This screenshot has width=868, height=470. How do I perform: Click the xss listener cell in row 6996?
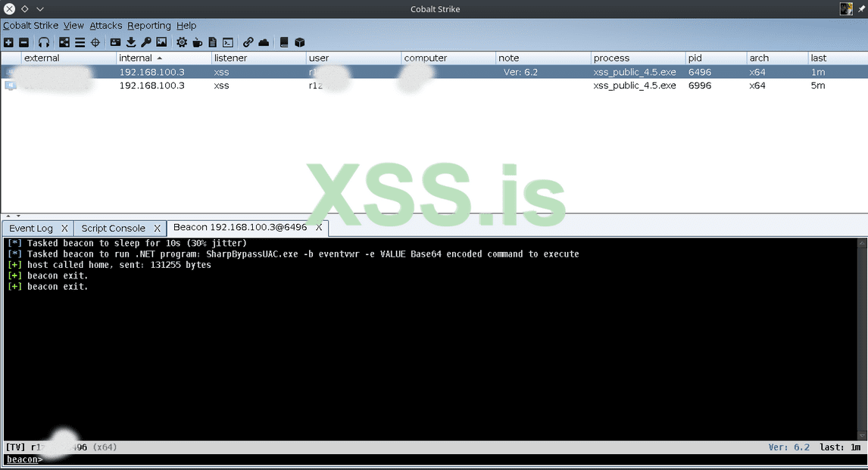tap(221, 86)
